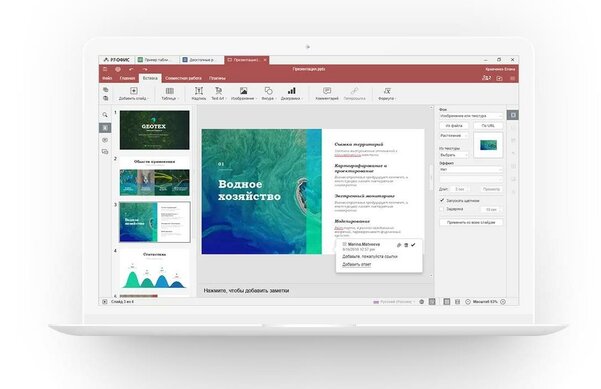
Task: Redo the last action
Action: (145, 69)
